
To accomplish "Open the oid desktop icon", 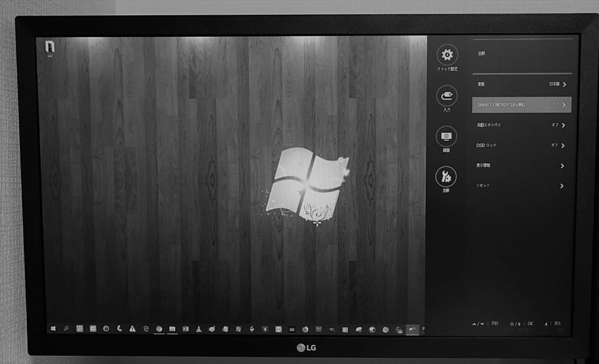I will (x=50, y=49).
